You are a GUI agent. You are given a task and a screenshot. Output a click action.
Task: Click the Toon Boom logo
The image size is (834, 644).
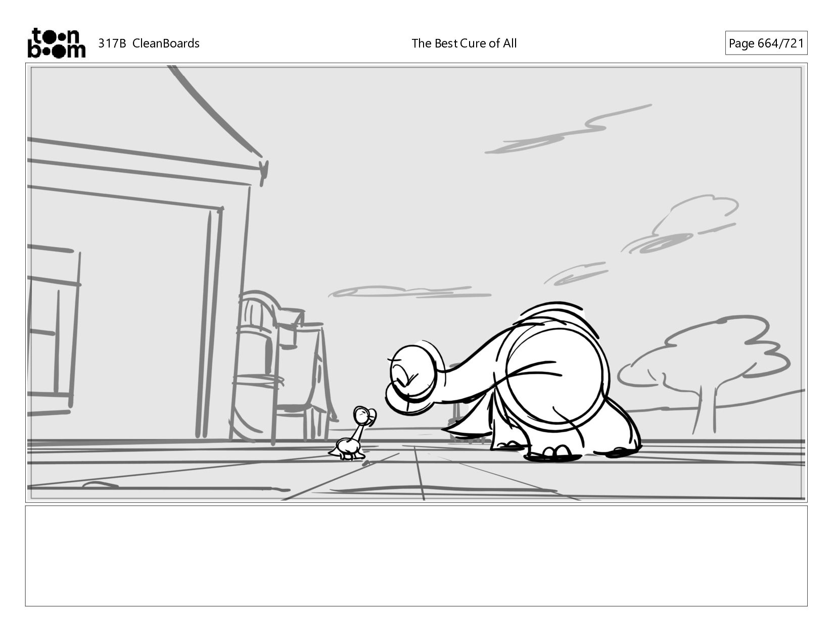point(56,43)
